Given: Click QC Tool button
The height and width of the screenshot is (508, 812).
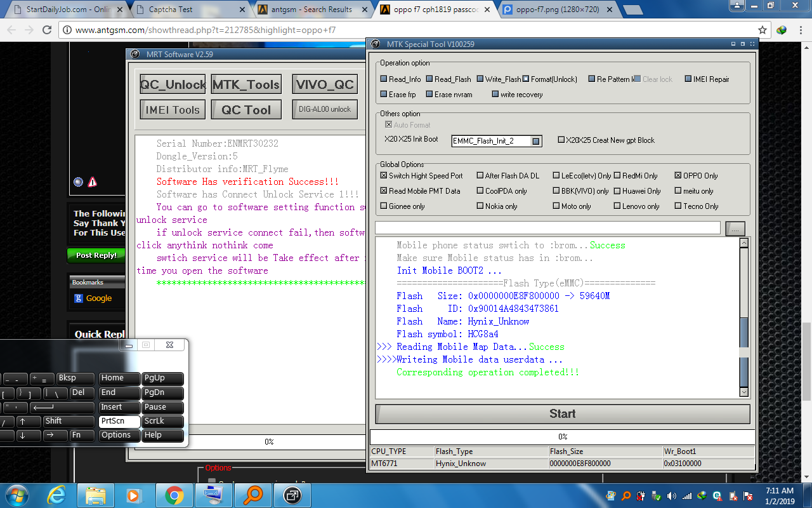Looking at the screenshot, I should pos(246,110).
